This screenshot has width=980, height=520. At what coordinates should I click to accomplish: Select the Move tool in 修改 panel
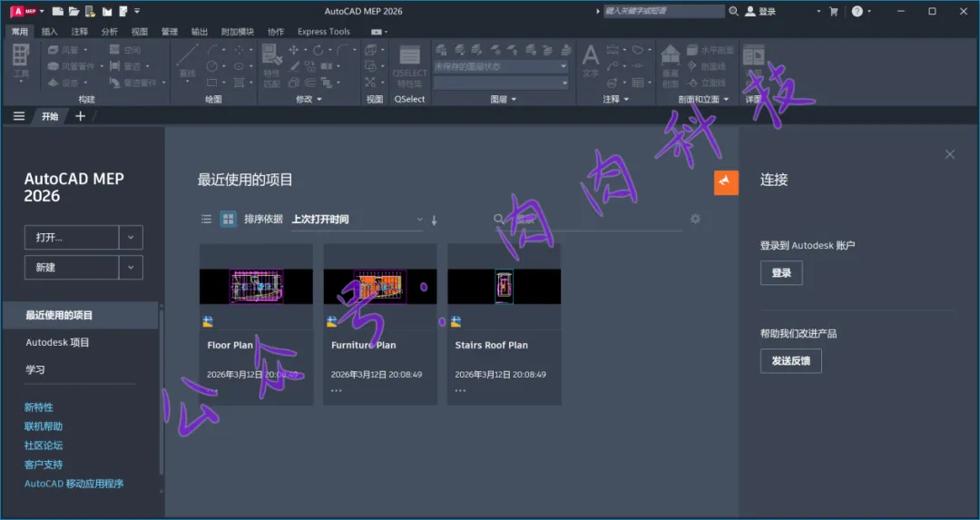(x=294, y=50)
